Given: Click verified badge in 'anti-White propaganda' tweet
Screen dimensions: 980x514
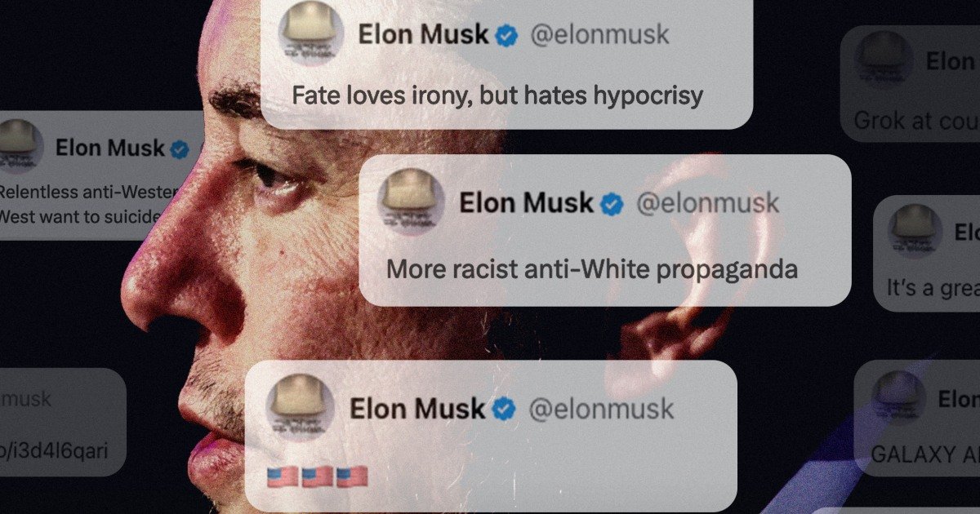Looking at the screenshot, I should pyautogui.click(x=612, y=203).
